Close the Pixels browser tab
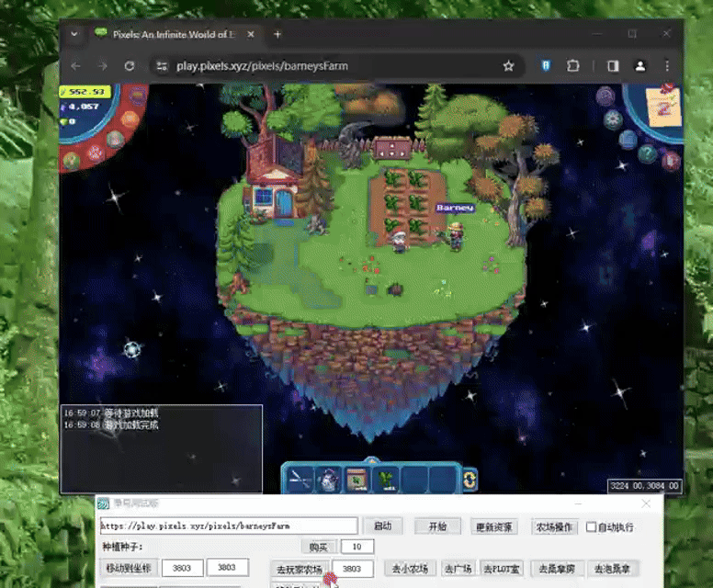This screenshot has height=588, width=713. [251, 35]
